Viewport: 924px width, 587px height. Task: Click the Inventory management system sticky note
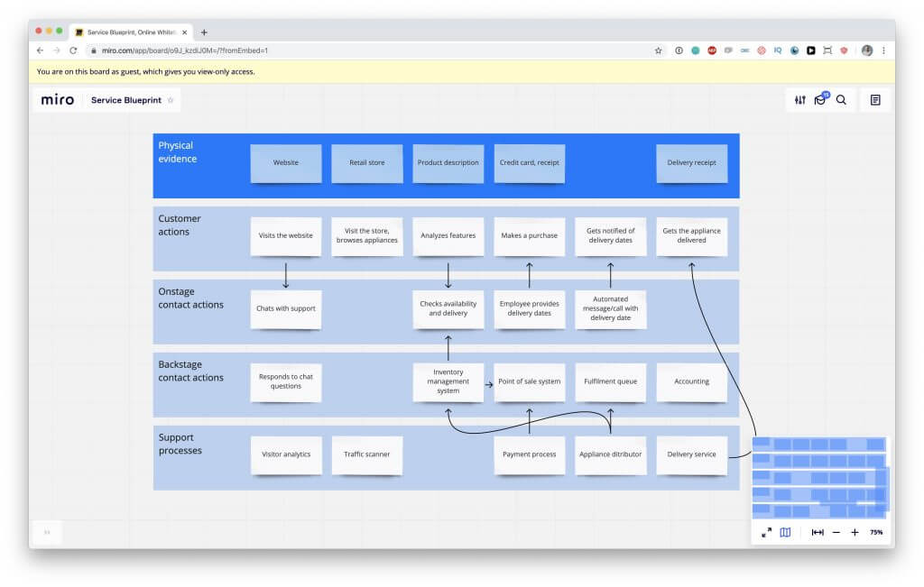pyautogui.click(x=448, y=381)
